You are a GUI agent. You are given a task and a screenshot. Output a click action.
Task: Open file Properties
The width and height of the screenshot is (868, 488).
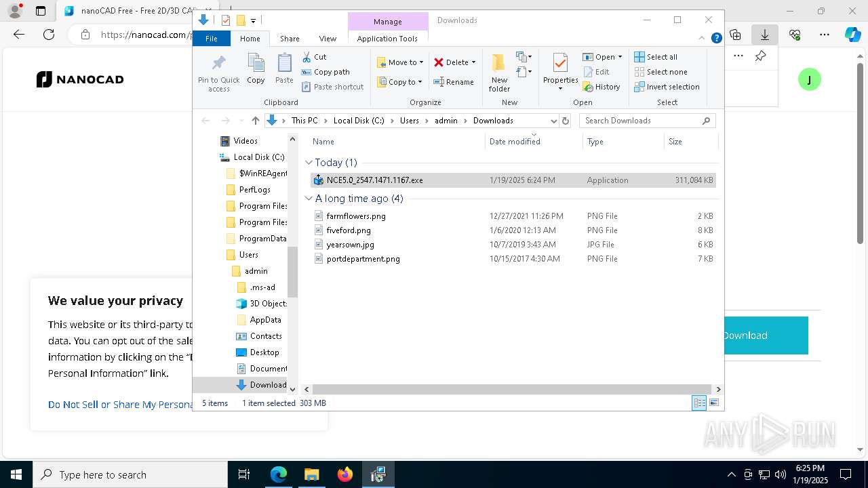click(x=560, y=72)
